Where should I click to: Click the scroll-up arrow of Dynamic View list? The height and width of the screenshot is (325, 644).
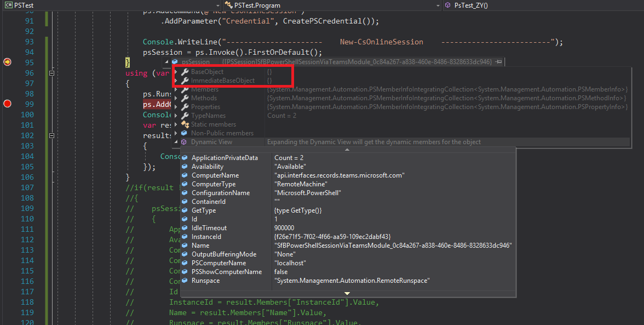(347, 150)
